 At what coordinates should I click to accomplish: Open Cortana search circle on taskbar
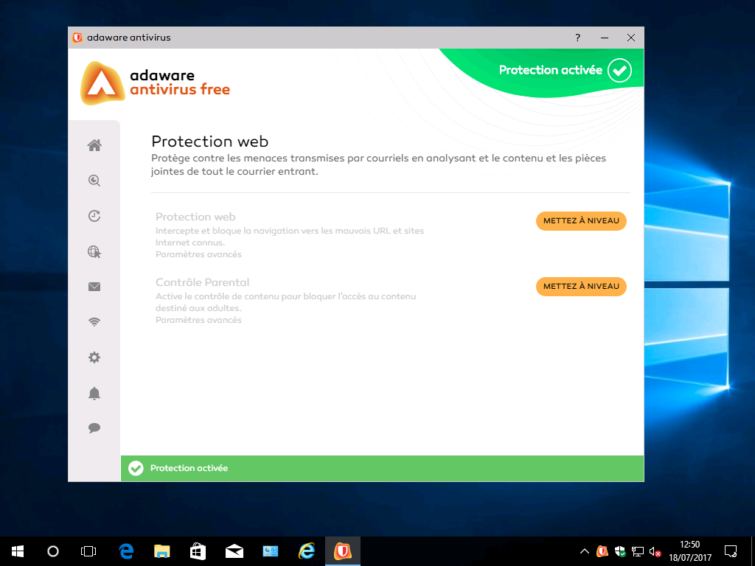click(x=53, y=551)
